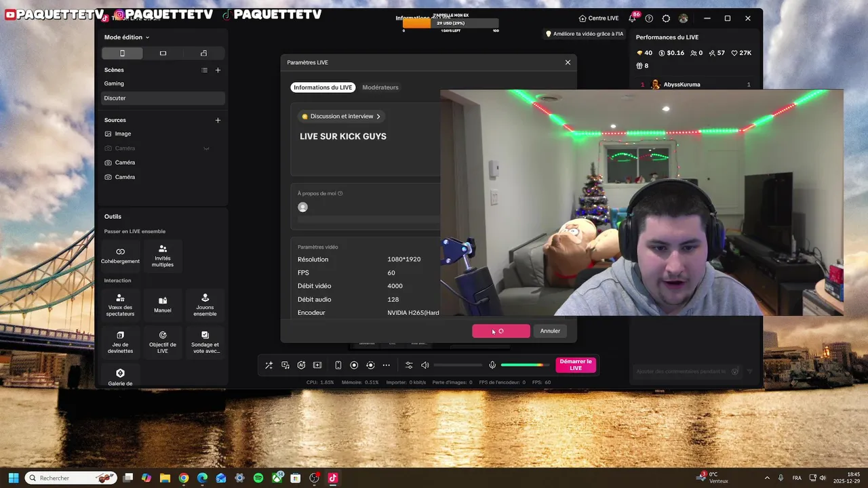Image resolution: width=868 pixels, height=488 pixels.
Task: Select the Gaming scene
Action: [163, 83]
